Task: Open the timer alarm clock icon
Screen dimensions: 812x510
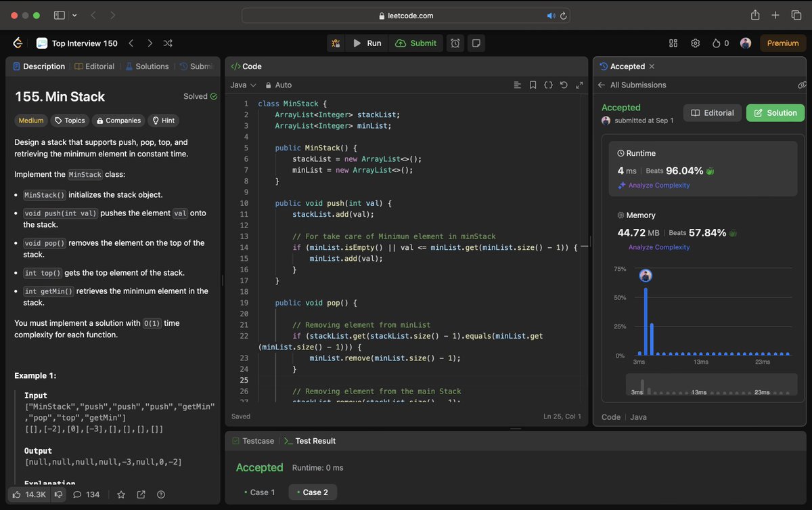Action: click(x=455, y=43)
